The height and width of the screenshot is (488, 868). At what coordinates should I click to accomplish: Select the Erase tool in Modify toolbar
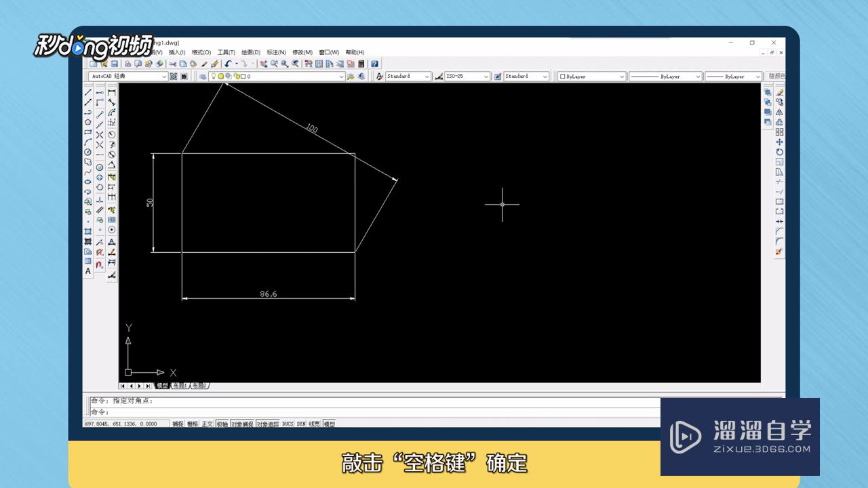pyautogui.click(x=780, y=92)
